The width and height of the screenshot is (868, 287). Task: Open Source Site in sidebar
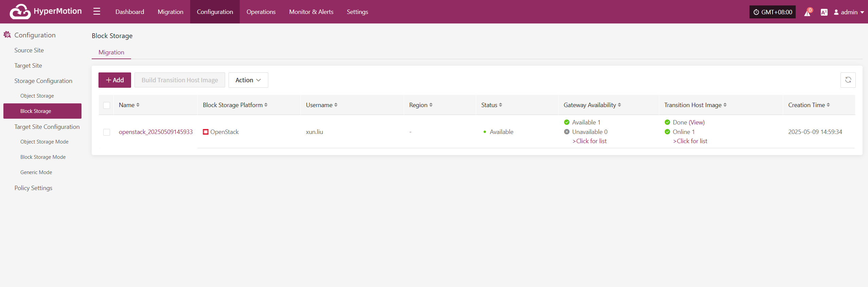[x=29, y=50]
